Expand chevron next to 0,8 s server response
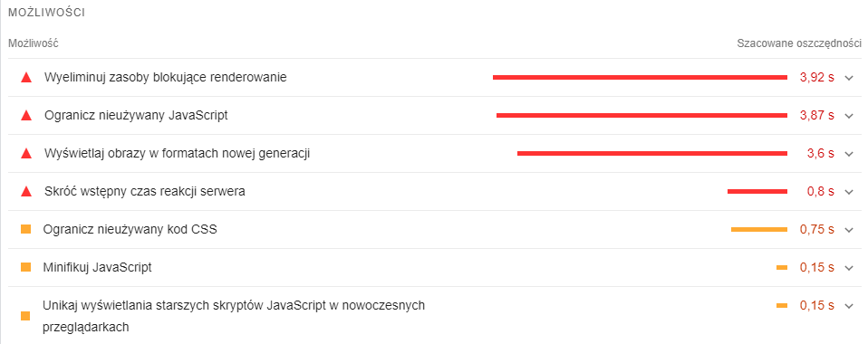Image resolution: width=868 pixels, height=344 pixels. click(850, 191)
